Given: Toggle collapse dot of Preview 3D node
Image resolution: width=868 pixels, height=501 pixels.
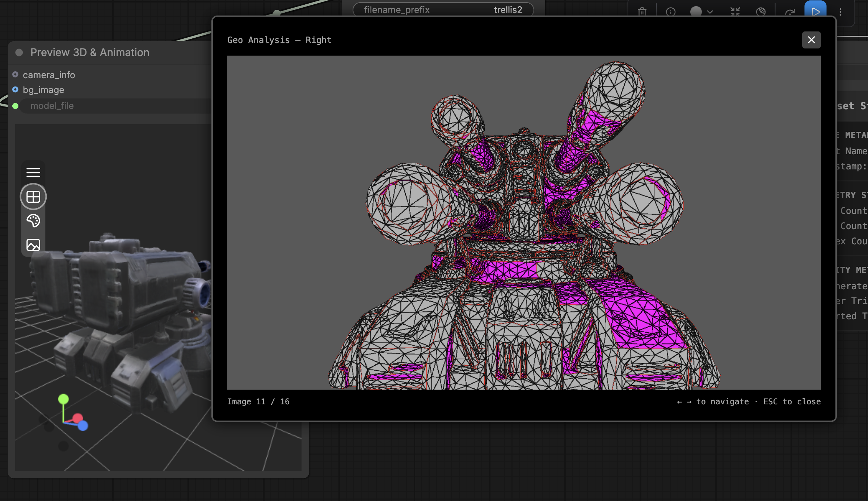Looking at the screenshot, I should [19, 52].
